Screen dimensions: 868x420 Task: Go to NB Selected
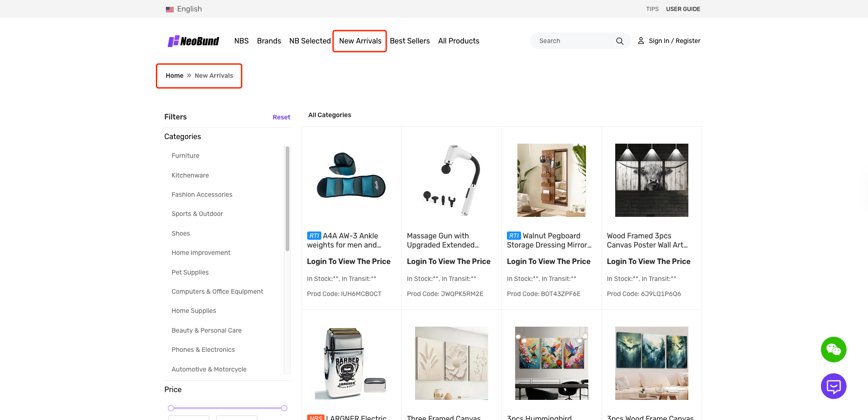point(310,41)
